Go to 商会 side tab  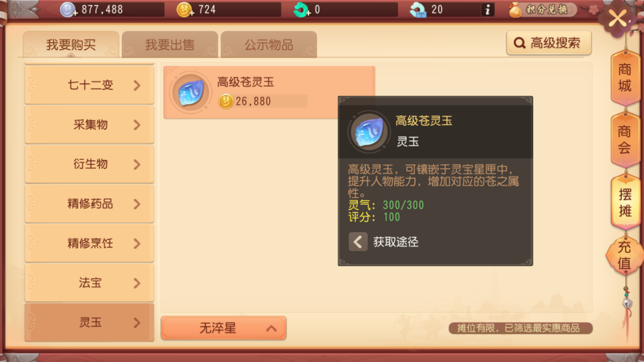pos(625,140)
